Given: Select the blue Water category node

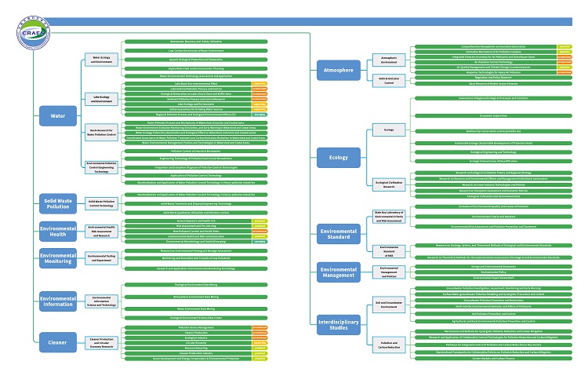Looking at the screenshot, I should point(59,115).
